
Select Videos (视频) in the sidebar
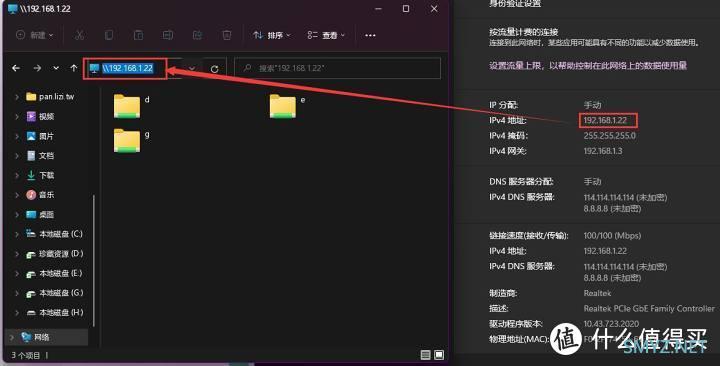point(40,117)
